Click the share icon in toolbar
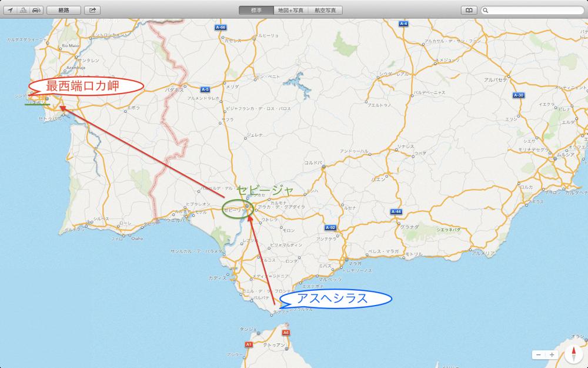 click(92, 10)
